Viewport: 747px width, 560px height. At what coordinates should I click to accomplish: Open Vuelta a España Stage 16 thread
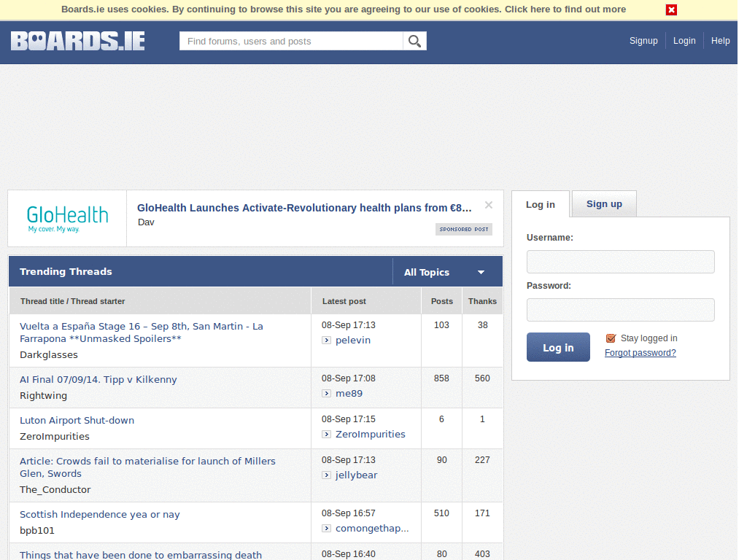pos(142,332)
